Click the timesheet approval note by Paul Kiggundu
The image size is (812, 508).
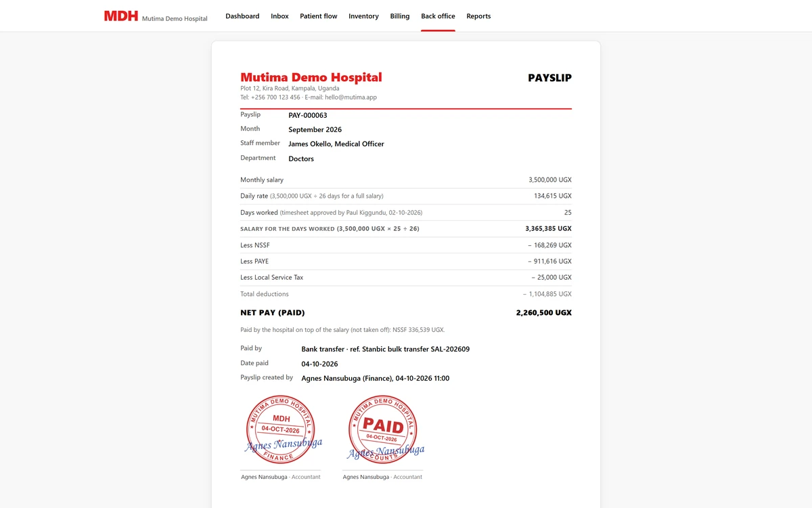click(x=351, y=213)
